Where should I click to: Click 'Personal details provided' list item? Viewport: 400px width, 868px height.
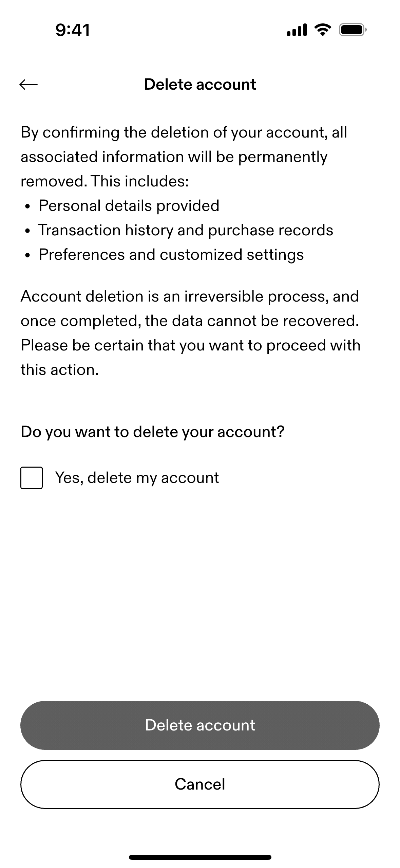[x=129, y=206]
